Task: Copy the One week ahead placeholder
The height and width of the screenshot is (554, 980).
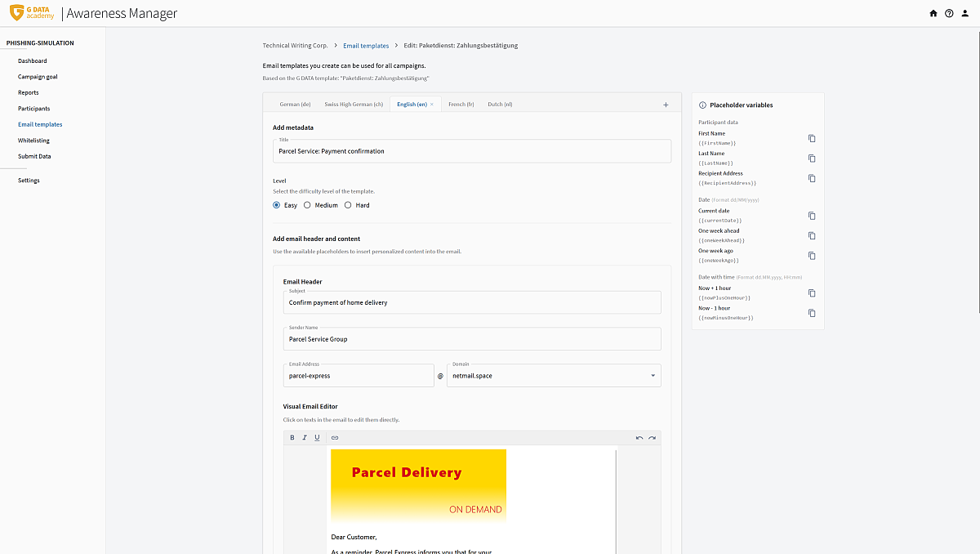Action: pyautogui.click(x=812, y=235)
